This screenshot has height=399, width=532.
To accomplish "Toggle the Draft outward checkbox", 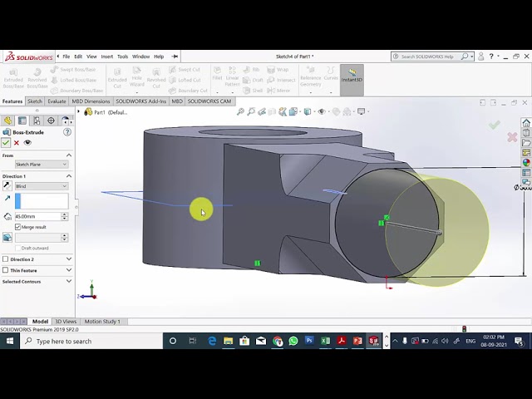I will 18,248.
